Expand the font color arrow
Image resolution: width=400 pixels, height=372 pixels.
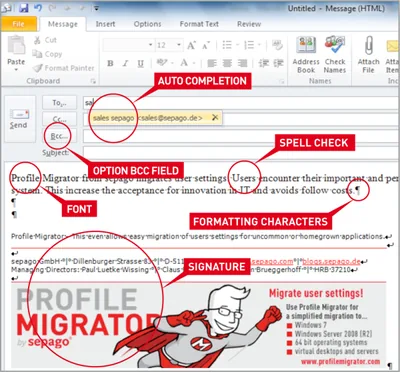click(193, 63)
